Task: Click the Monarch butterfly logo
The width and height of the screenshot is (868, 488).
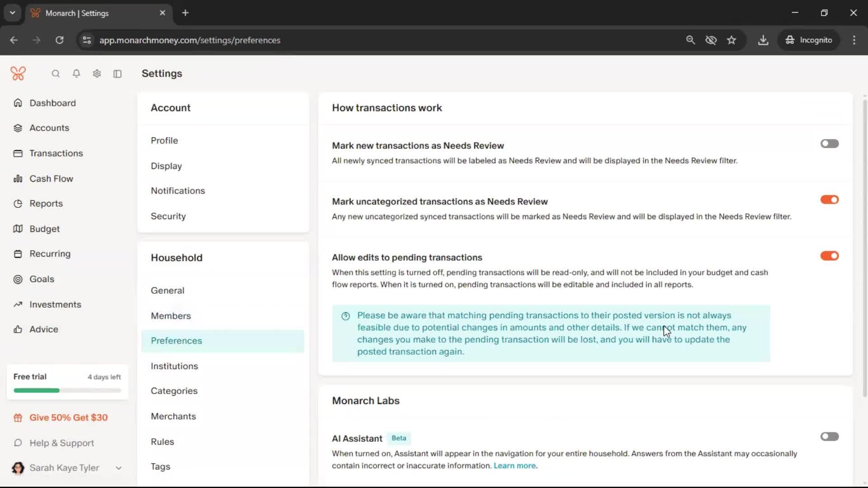Action: click(x=18, y=74)
